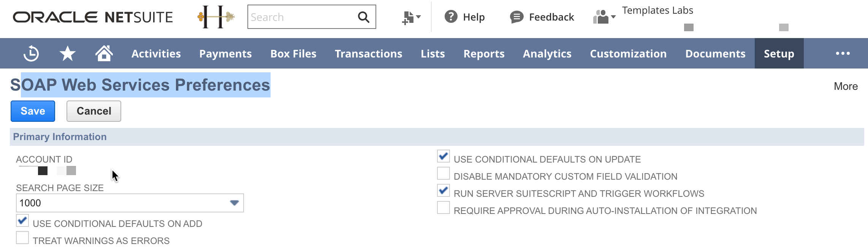Click the Help link text
Viewport: 868px width, 252px height.
pyautogui.click(x=474, y=17)
